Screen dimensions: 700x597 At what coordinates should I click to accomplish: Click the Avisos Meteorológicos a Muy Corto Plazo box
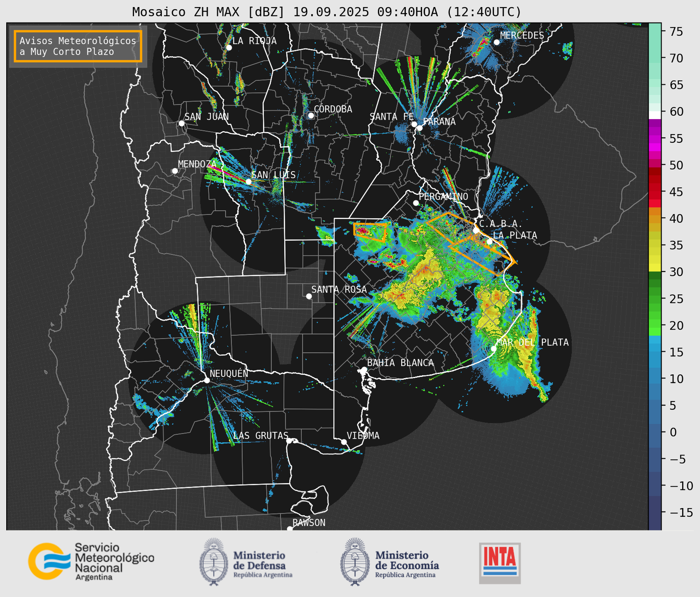click(x=78, y=46)
